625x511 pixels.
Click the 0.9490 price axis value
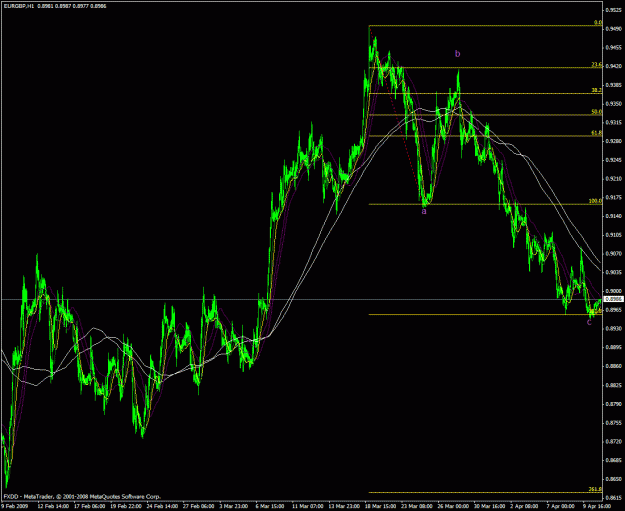pyautogui.click(x=613, y=29)
